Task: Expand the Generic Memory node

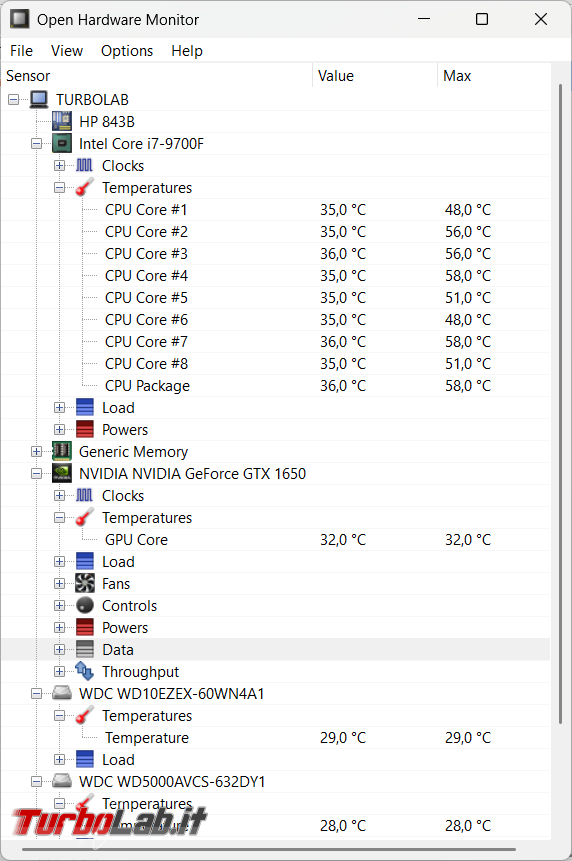Action: pyautogui.click(x=37, y=451)
